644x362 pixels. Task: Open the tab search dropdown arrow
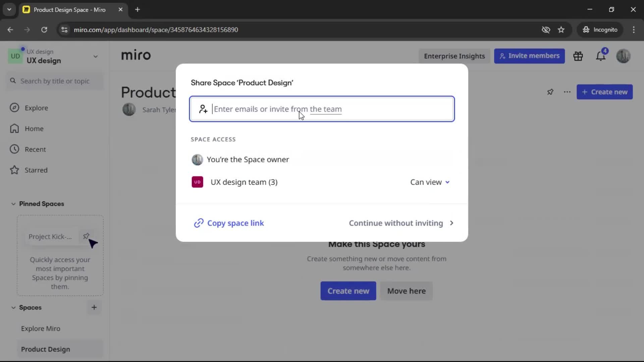click(x=9, y=9)
